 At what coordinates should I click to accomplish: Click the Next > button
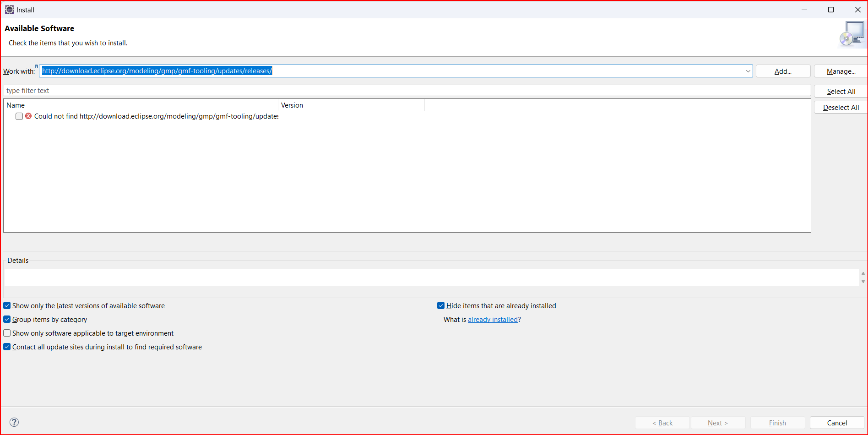(x=718, y=423)
